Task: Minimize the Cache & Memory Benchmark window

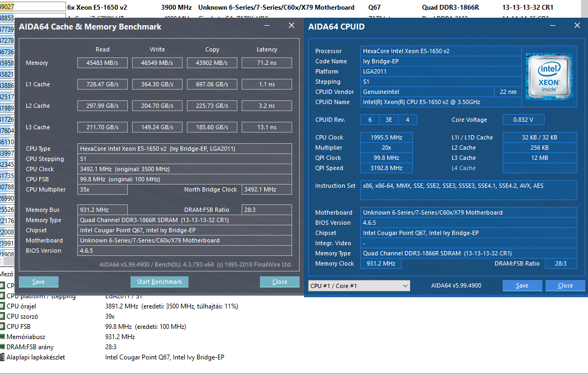Action: (x=267, y=25)
